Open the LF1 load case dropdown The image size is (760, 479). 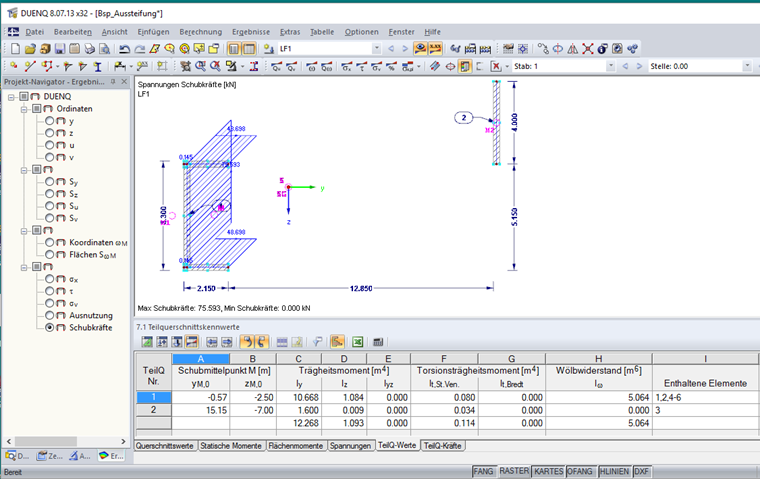click(x=377, y=48)
